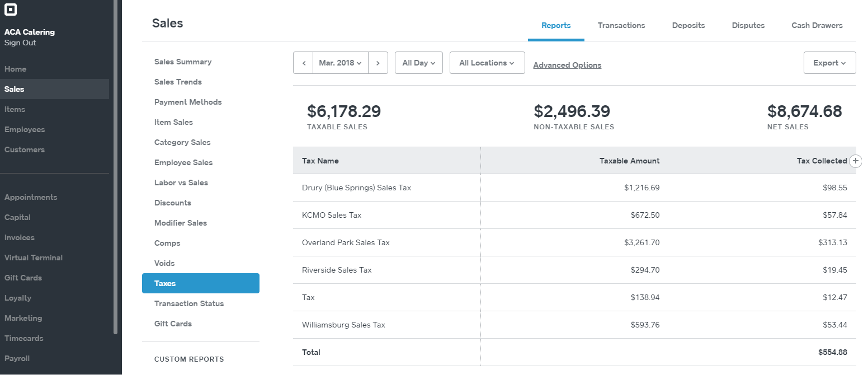Click the Square logo icon
Viewport: 868px width, 379px height.
tap(10, 10)
